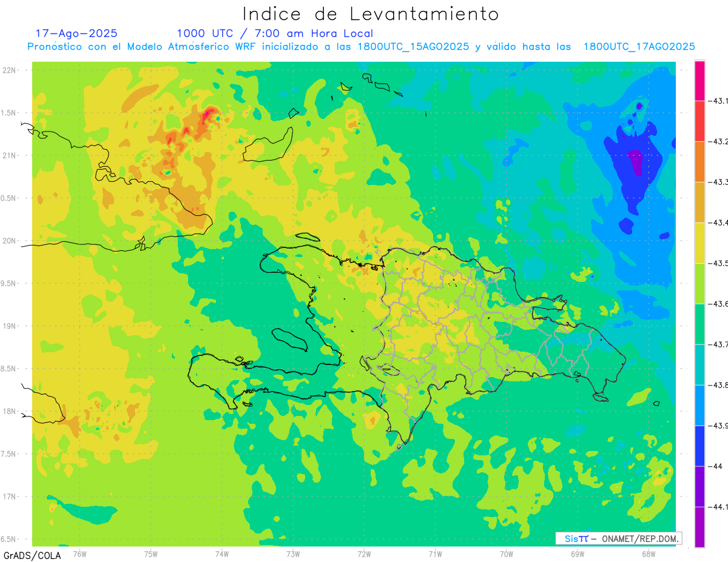Click the '70W' longitude label

click(507, 554)
